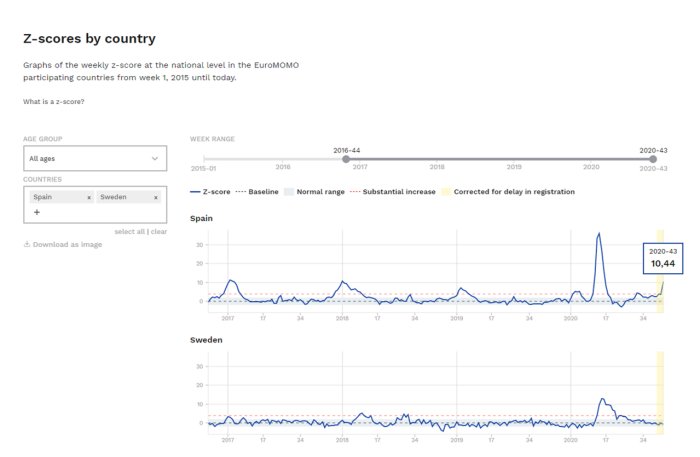The image size is (700, 457).
Task: Expand the All ages dropdown chevron
Action: [155, 158]
